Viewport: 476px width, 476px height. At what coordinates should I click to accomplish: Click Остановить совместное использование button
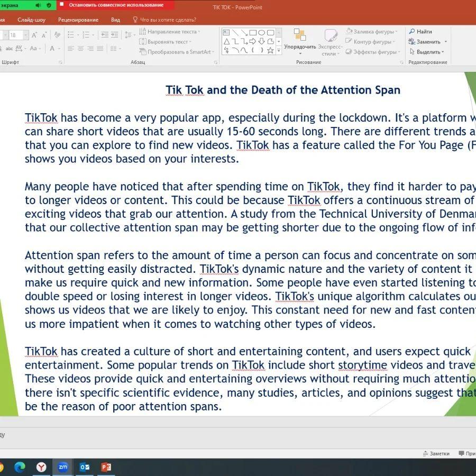115,5
